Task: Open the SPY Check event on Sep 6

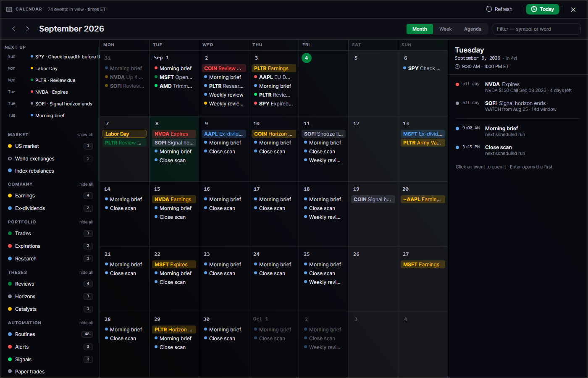Action: coord(423,68)
